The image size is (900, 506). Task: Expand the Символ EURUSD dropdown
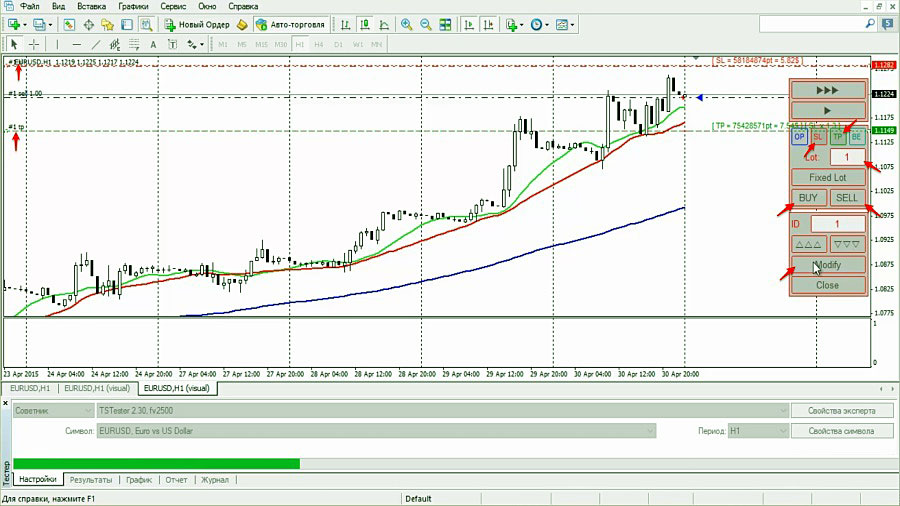click(375, 431)
